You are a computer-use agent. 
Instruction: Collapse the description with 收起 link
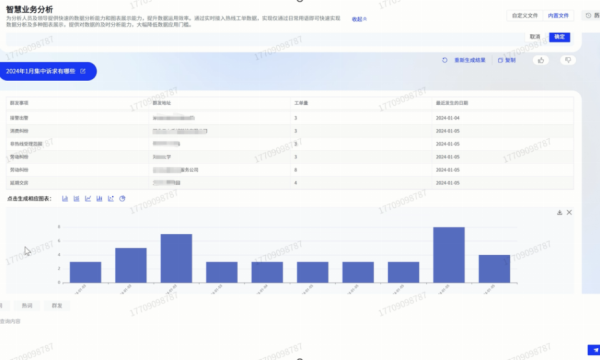359,19
